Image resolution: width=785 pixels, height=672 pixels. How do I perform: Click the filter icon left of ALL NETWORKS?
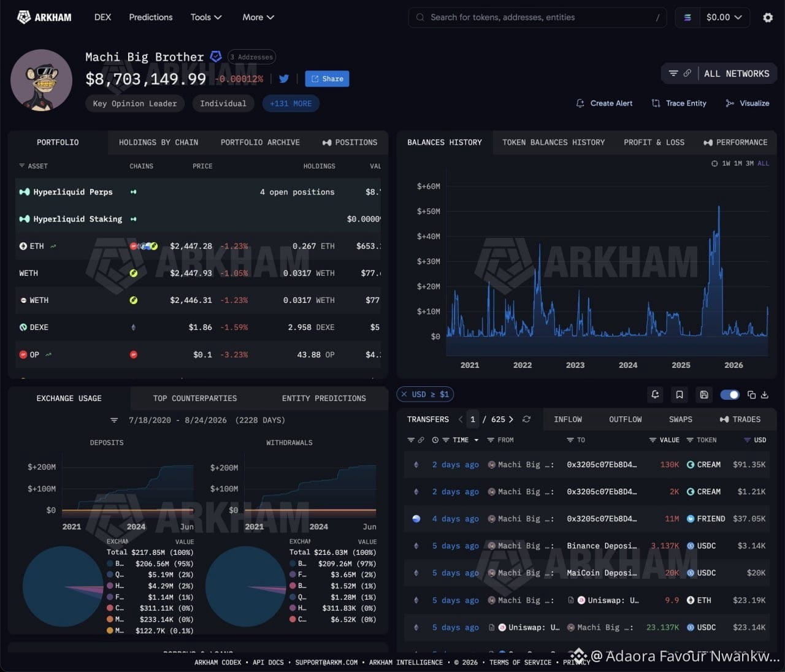point(673,74)
